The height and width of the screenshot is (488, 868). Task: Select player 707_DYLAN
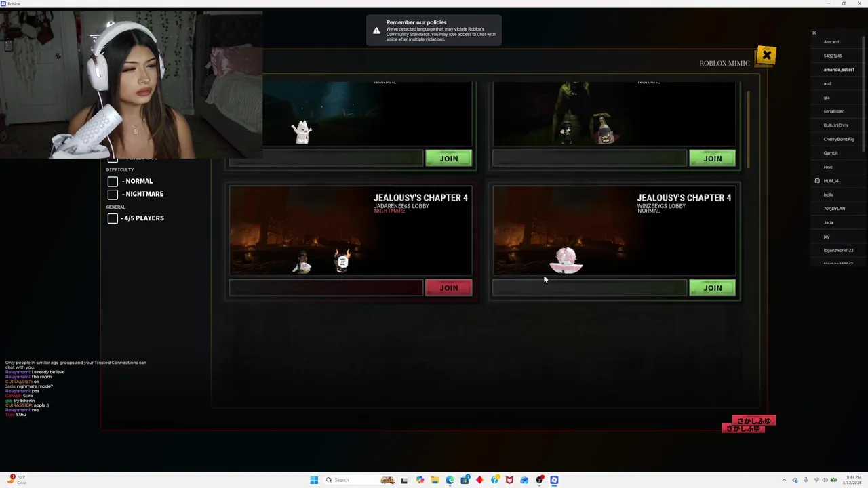[834, 209]
